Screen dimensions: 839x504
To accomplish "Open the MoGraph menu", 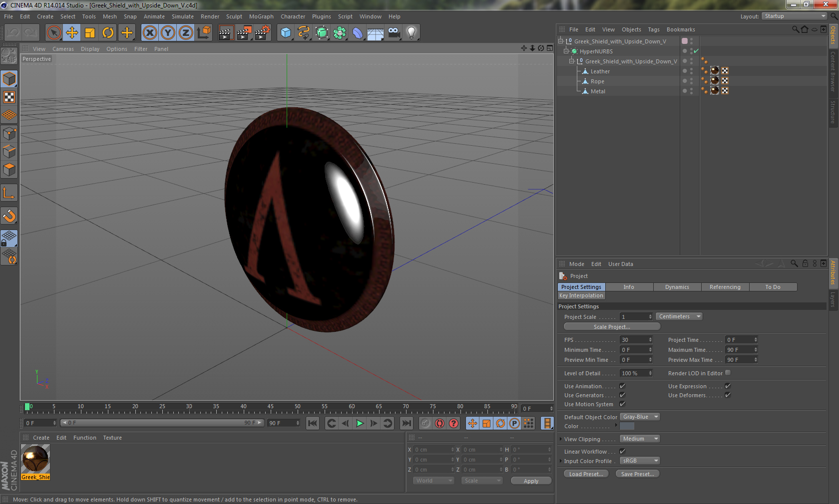I will tap(261, 16).
